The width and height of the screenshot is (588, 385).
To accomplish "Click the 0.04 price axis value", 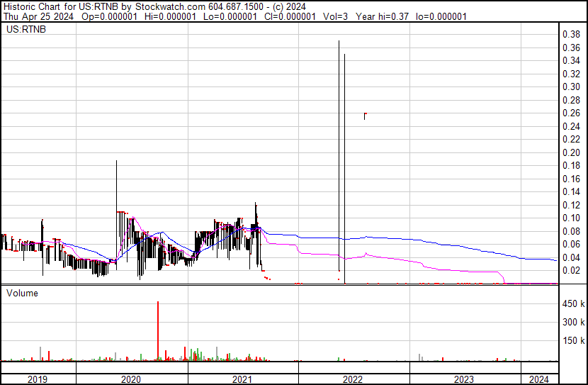I will pos(571,258).
